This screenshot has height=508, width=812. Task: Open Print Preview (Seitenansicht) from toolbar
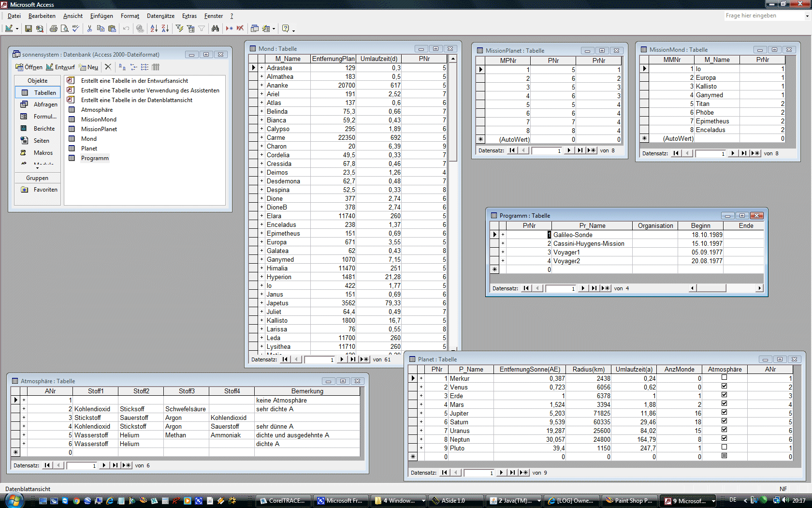[x=64, y=29]
